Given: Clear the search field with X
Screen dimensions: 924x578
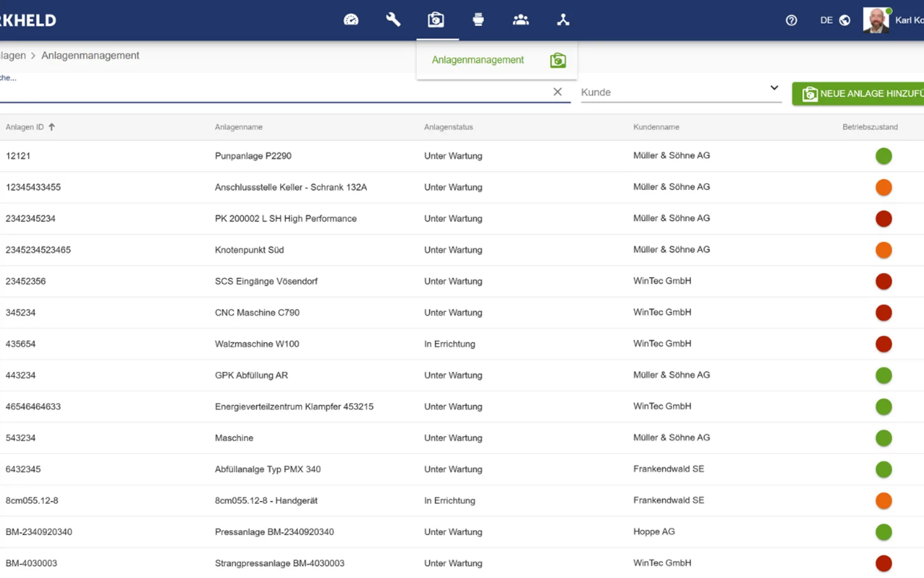Looking at the screenshot, I should pyautogui.click(x=557, y=92).
